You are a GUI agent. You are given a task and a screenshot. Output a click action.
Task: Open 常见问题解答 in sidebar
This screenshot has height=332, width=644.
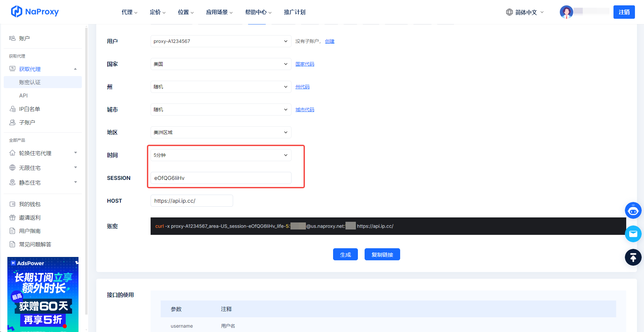point(35,244)
